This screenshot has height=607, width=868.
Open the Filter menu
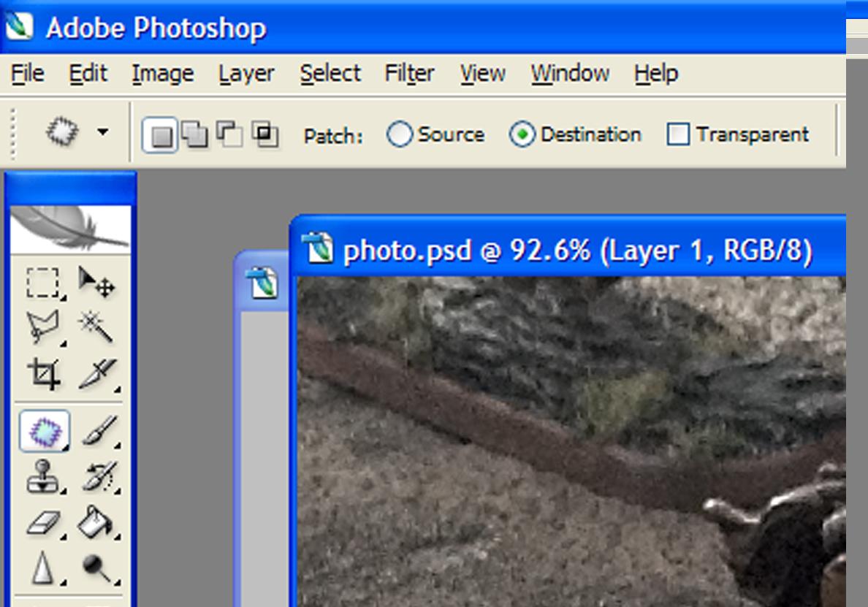tap(410, 74)
